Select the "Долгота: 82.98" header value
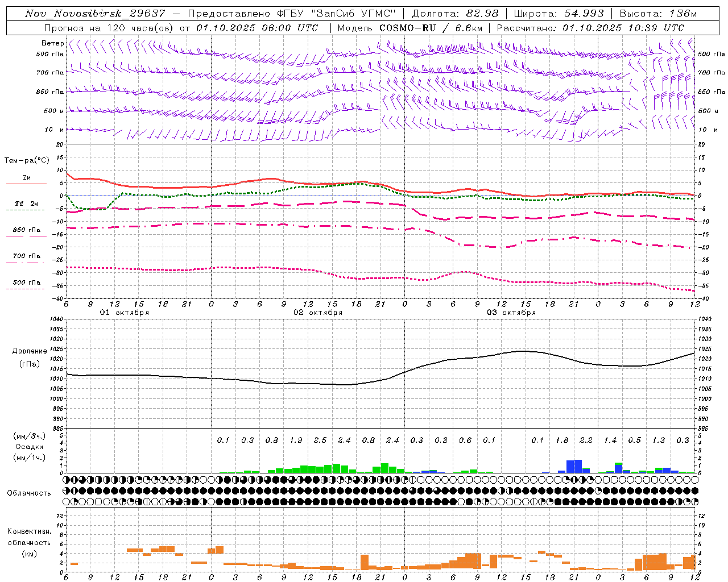This screenshot has height=582, width=728. [456, 14]
